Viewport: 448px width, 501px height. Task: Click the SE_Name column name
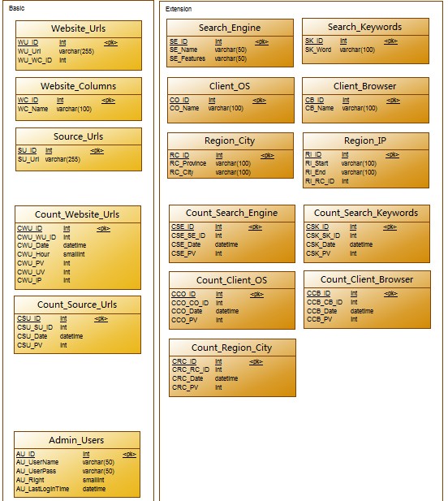183,50
